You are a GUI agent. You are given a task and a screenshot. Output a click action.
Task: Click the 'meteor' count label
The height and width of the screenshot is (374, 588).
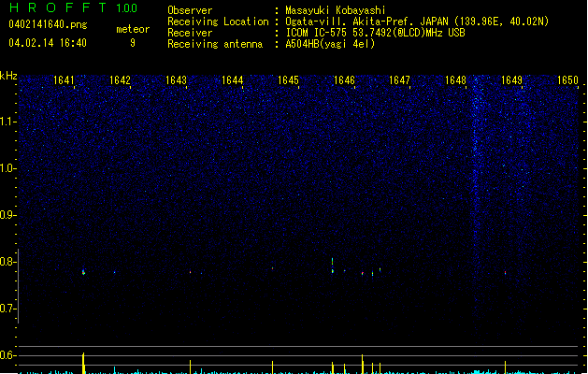133,29
